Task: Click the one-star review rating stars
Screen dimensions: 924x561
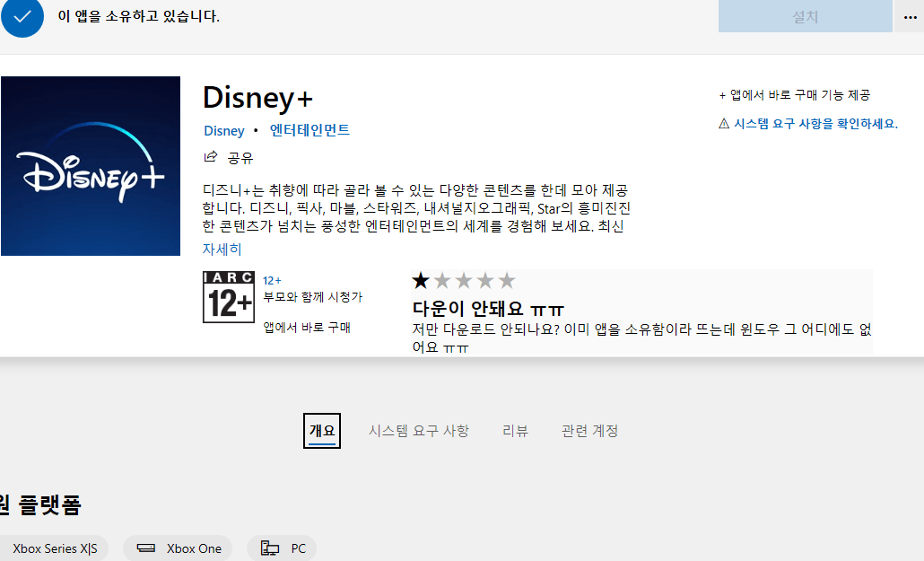Action: 463,281
